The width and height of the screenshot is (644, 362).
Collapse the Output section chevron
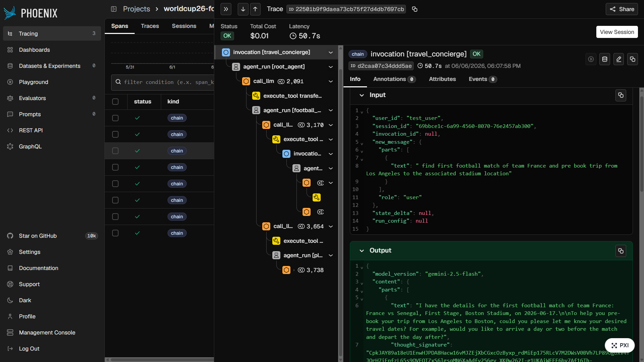coord(362,251)
